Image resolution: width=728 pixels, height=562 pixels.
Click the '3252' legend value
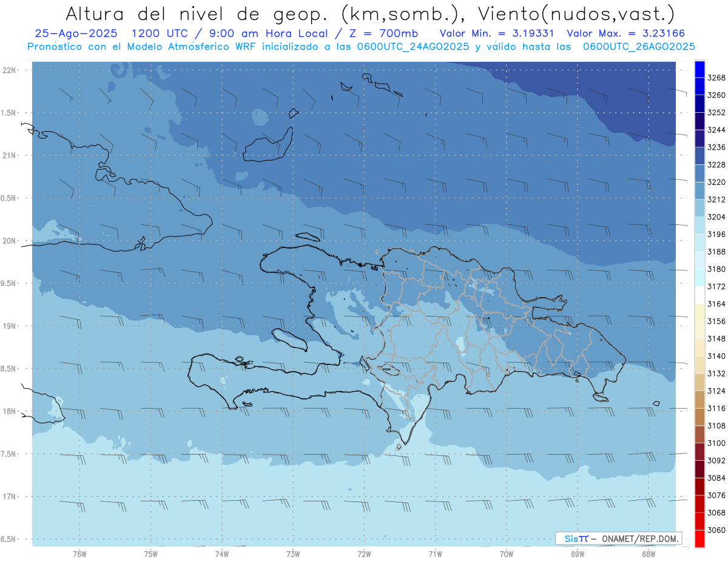716,113
